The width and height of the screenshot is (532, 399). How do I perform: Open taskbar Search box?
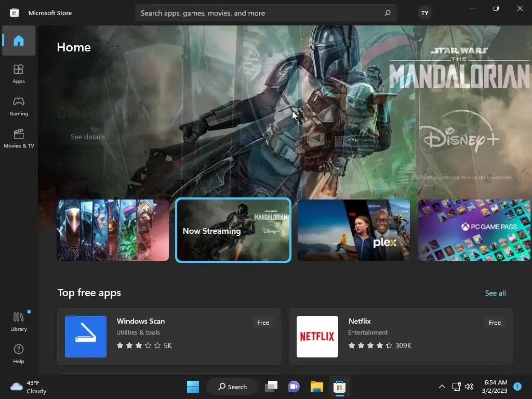pos(232,387)
